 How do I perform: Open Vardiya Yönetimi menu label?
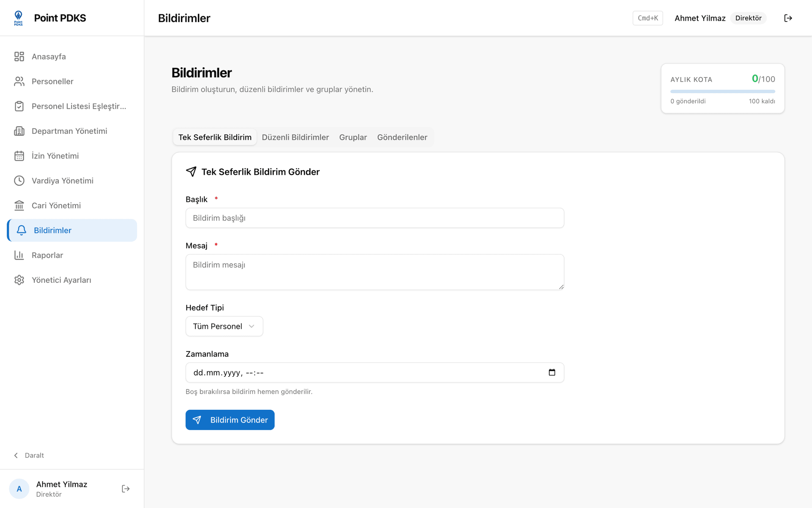(x=63, y=181)
